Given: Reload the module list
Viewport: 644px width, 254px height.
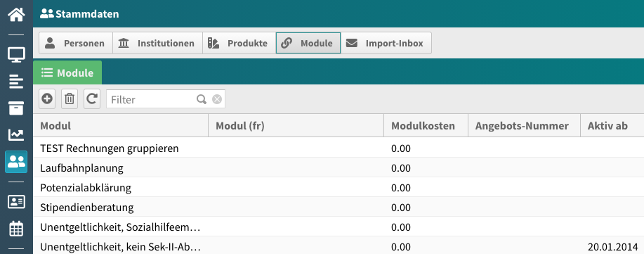Looking at the screenshot, I should pyautogui.click(x=92, y=99).
